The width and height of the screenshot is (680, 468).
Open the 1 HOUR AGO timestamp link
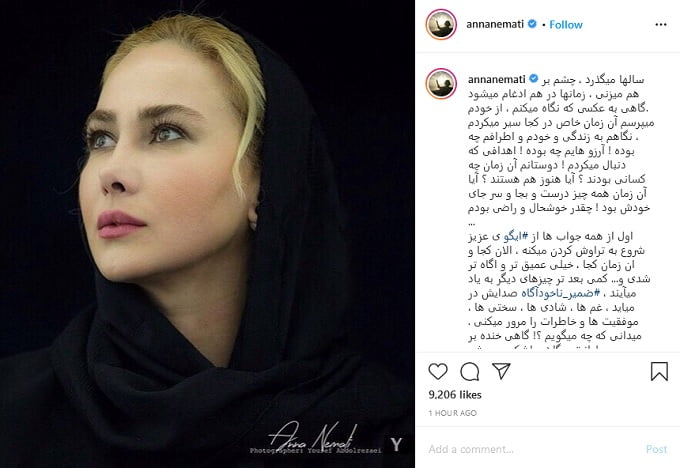[x=453, y=413]
